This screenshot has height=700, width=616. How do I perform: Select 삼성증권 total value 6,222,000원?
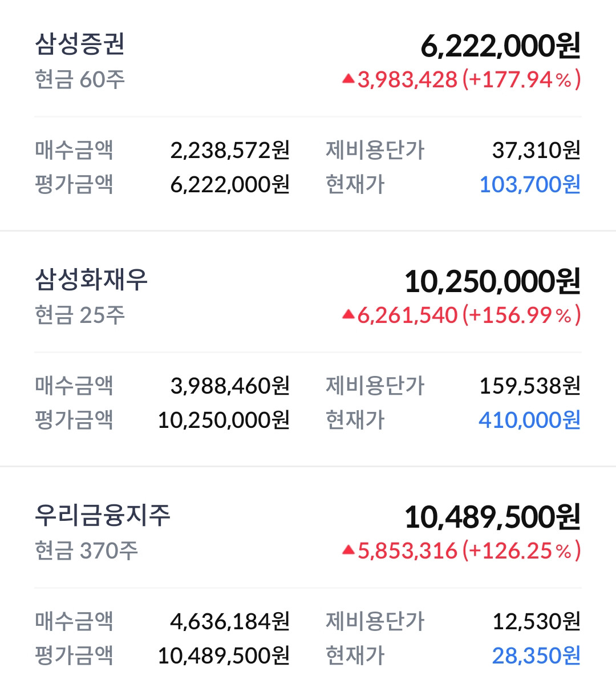click(501, 46)
